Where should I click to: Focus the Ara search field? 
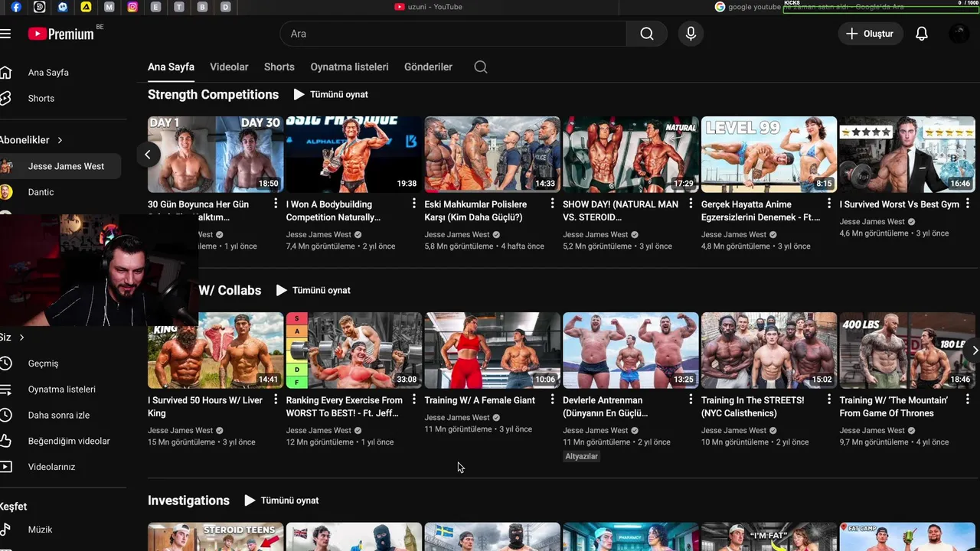pyautogui.click(x=453, y=34)
